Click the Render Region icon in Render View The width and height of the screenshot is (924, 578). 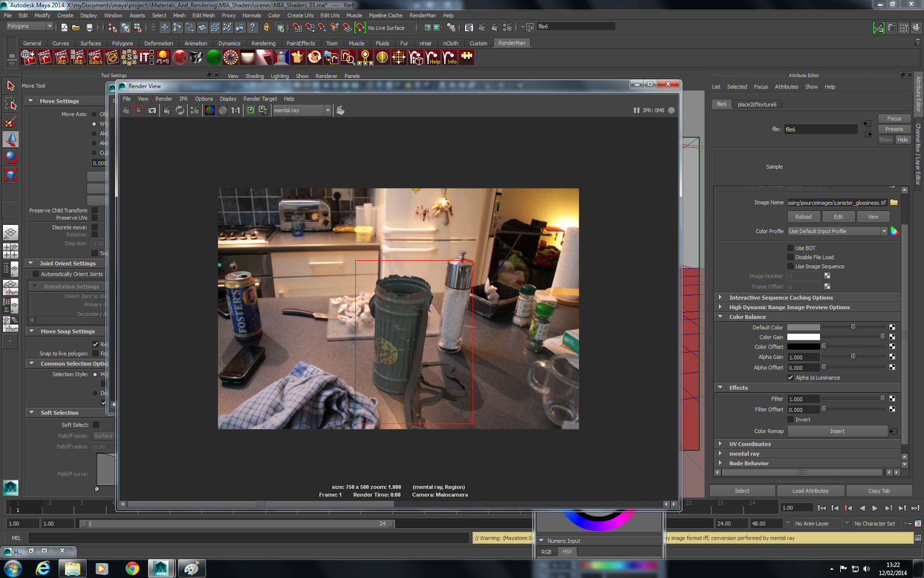click(139, 110)
